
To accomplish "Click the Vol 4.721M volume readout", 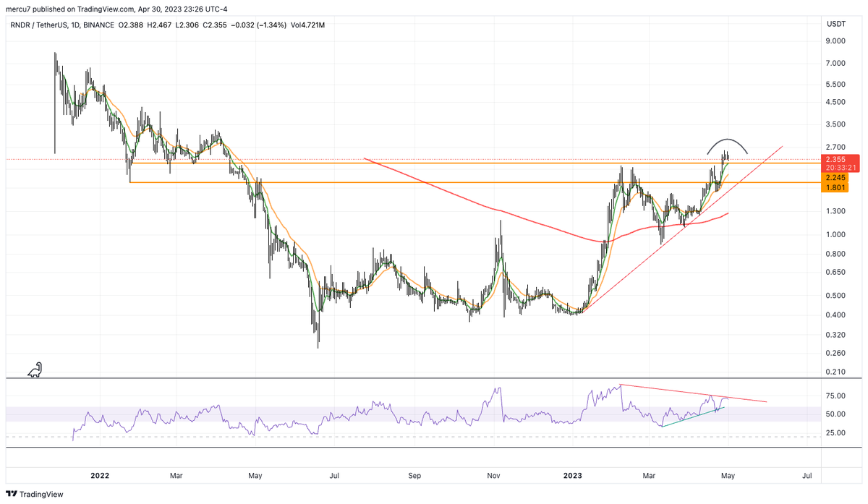I will (307, 25).
